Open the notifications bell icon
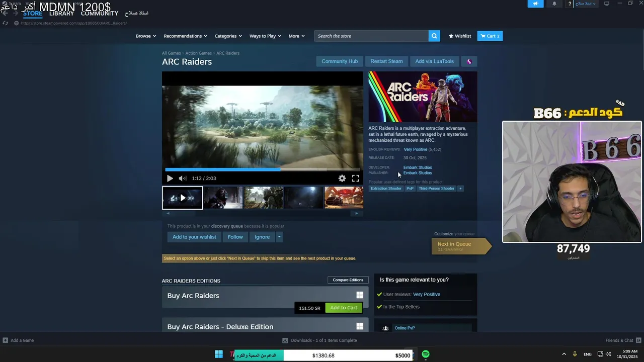 [x=554, y=4]
